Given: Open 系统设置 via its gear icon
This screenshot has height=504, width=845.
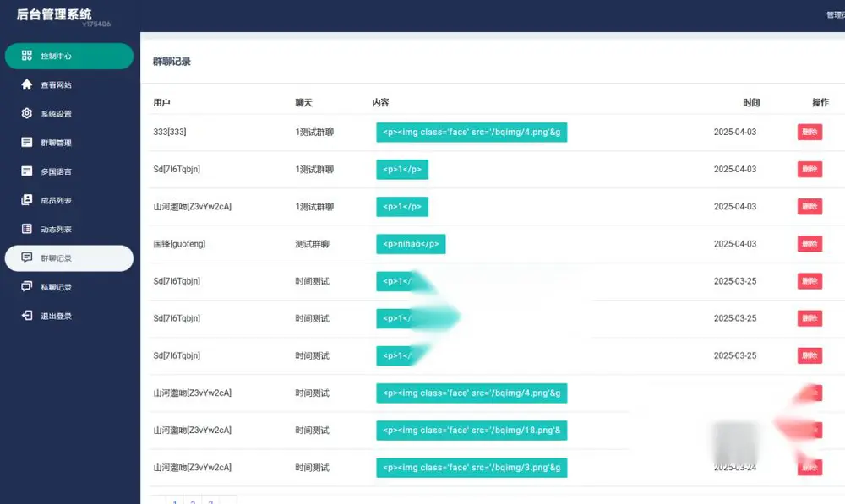Looking at the screenshot, I should (x=26, y=113).
